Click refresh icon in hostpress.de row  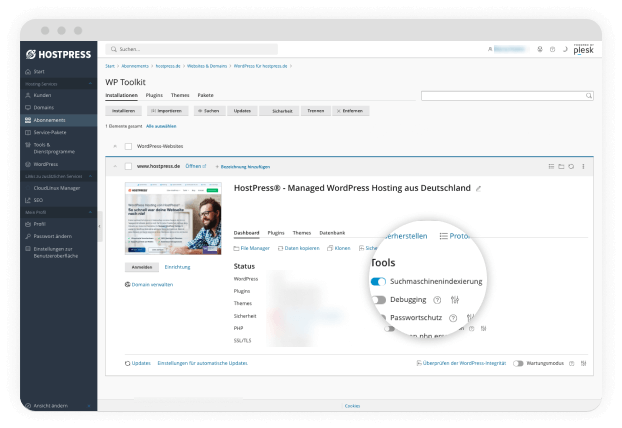(x=571, y=166)
